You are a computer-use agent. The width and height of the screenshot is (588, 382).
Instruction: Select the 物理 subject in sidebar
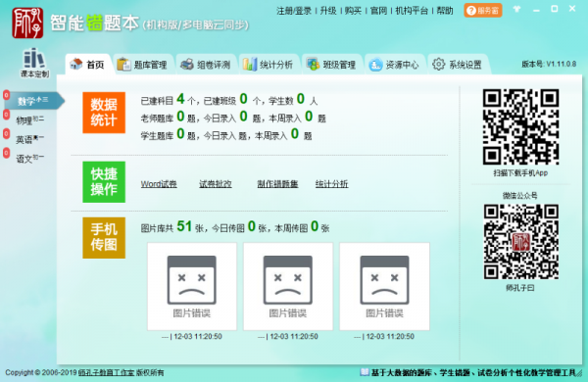29,119
